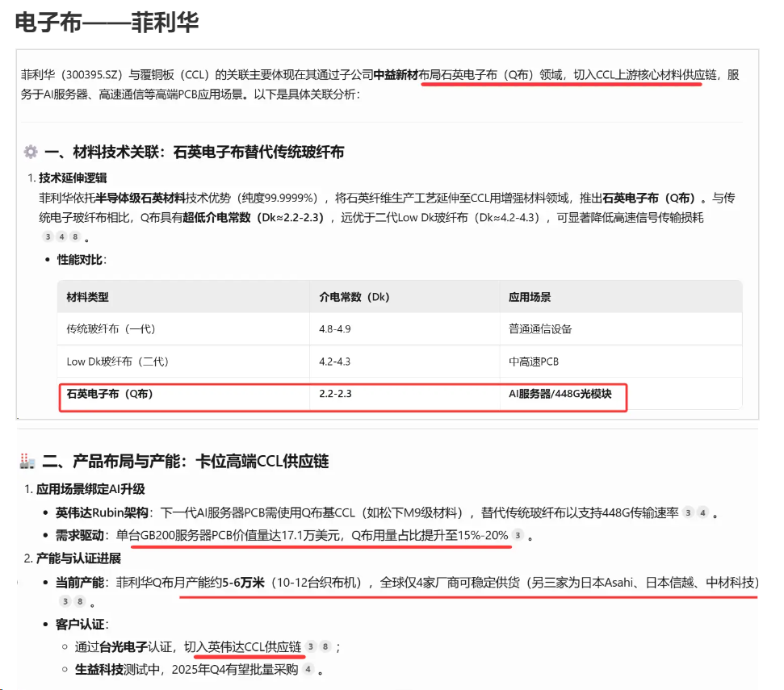
Task: Click the gear icon beside 材料技术关联 heading
Action: tap(31, 152)
